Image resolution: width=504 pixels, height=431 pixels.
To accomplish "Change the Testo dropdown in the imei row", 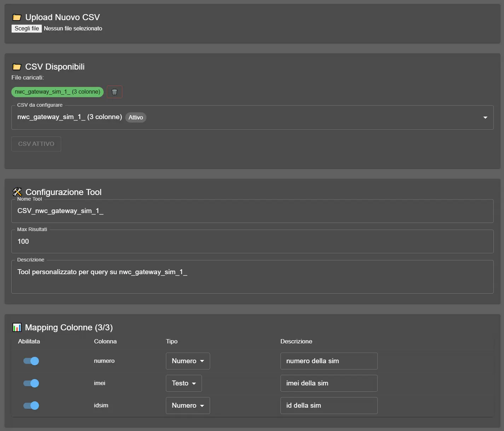I will pos(184,383).
